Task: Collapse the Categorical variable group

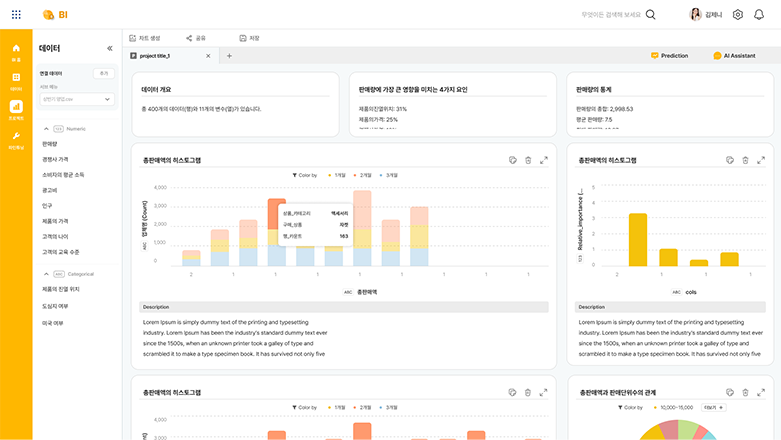Action: click(46, 274)
